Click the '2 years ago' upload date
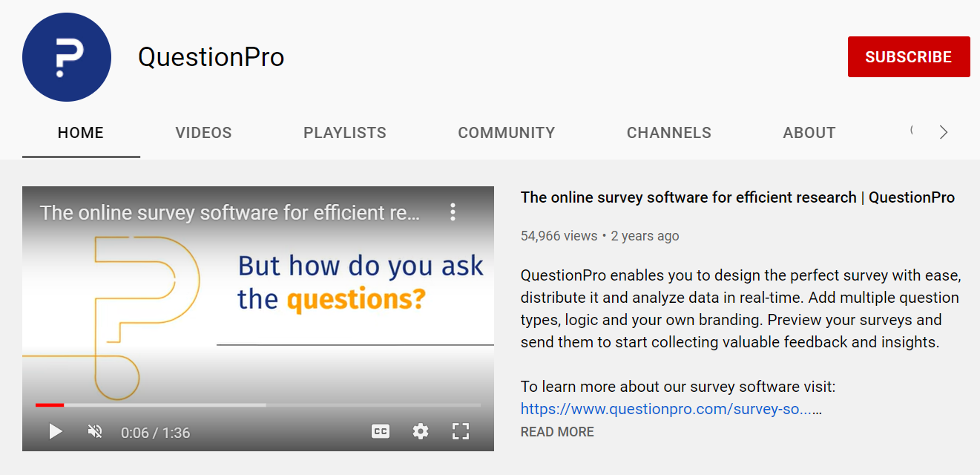The height and width of the screenshot is (475, 980). pos(645,236)
